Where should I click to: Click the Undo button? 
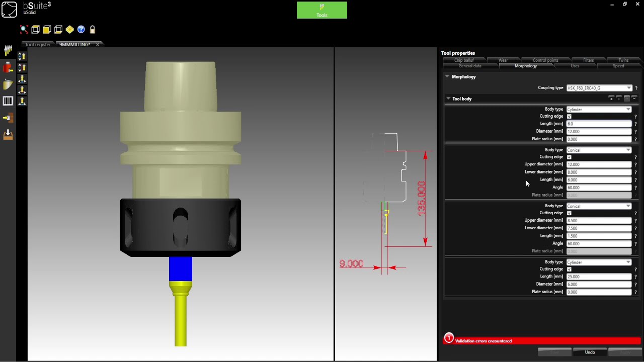tap(590, 352)
